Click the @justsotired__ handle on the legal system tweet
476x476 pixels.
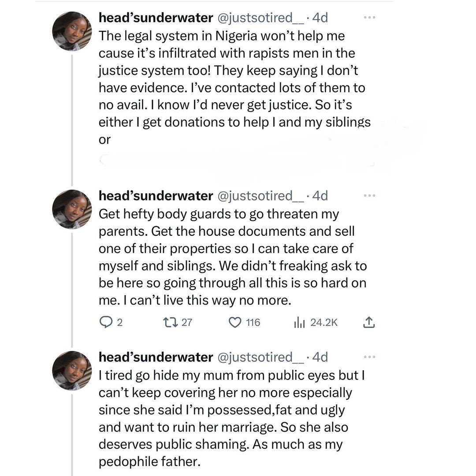pos(261,18)
